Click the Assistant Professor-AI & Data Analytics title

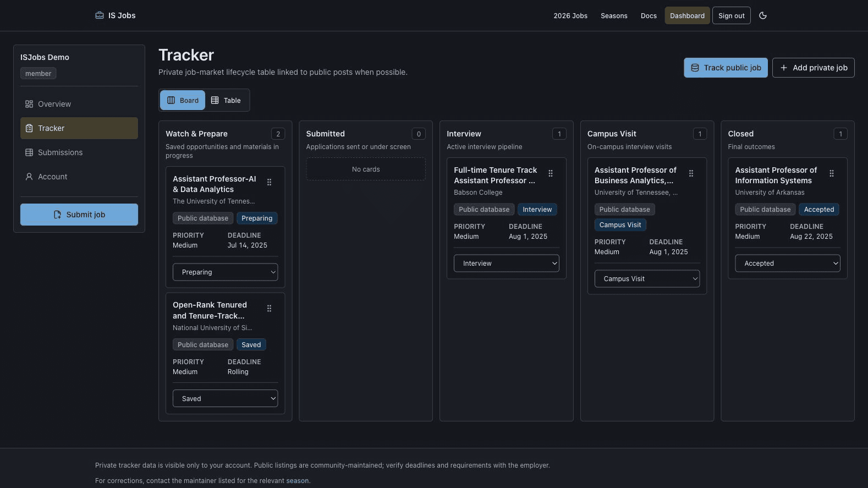click(215, 184)
